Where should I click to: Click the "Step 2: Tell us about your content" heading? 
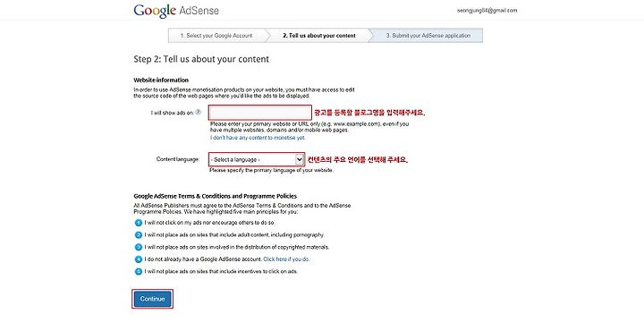point(201,59)
